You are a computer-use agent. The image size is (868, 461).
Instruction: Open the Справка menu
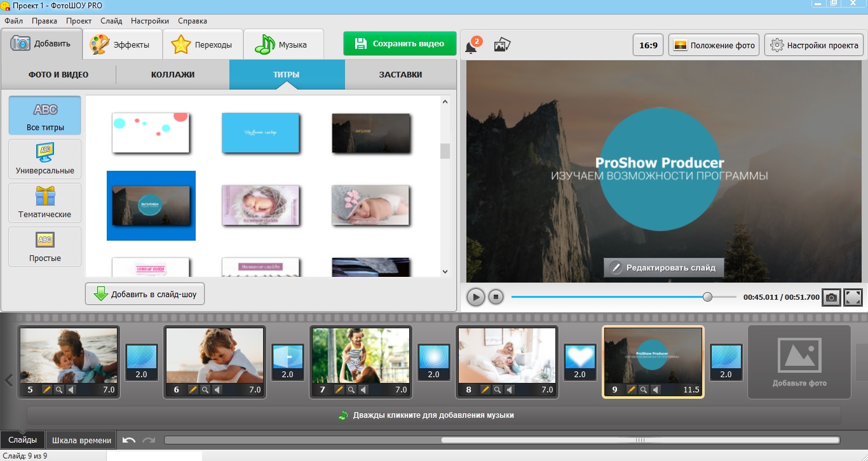[x=193, y=21]
